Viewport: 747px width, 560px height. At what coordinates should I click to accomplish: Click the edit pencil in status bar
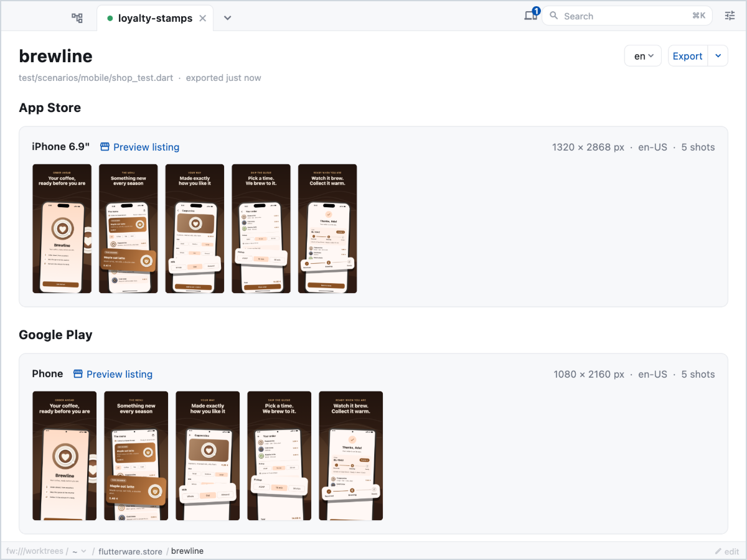click(x=727, y=551)
